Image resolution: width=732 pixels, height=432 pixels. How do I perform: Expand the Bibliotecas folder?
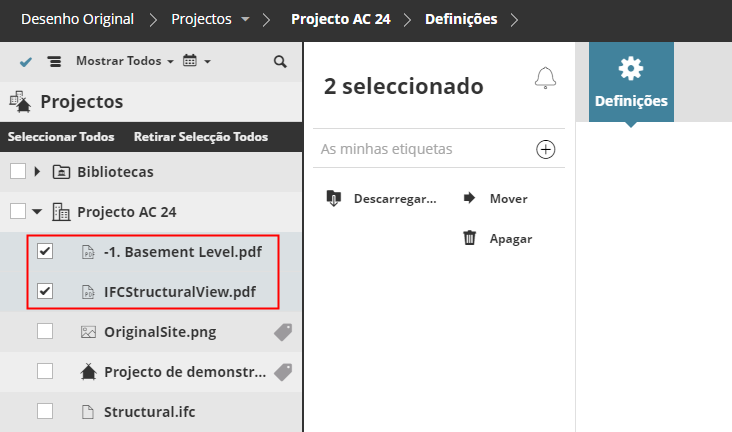point(37,172)
